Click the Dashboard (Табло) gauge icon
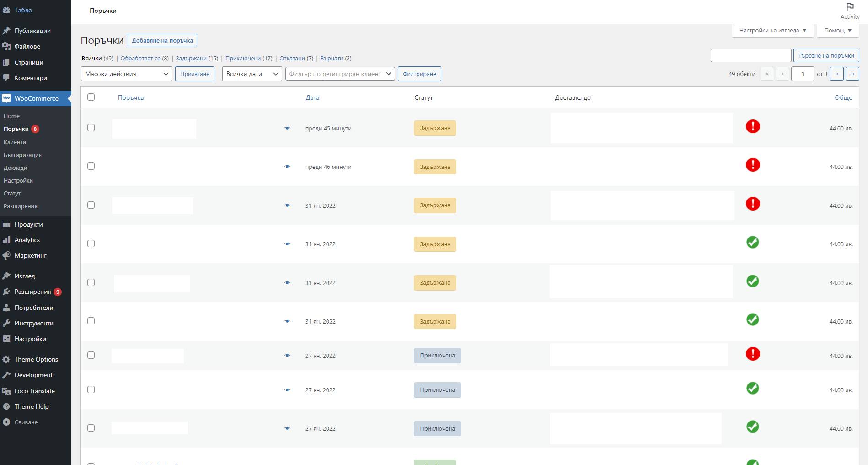 click(x=6, y=10)
